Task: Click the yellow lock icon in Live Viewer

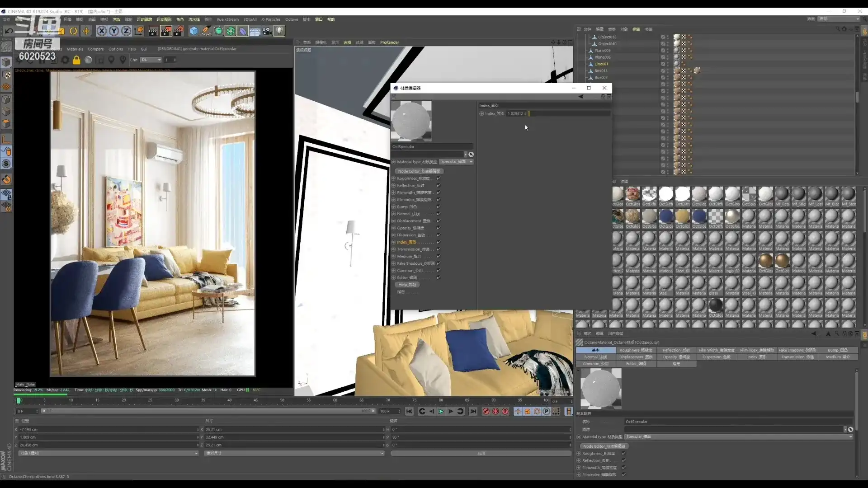Action: click(76, 60)
